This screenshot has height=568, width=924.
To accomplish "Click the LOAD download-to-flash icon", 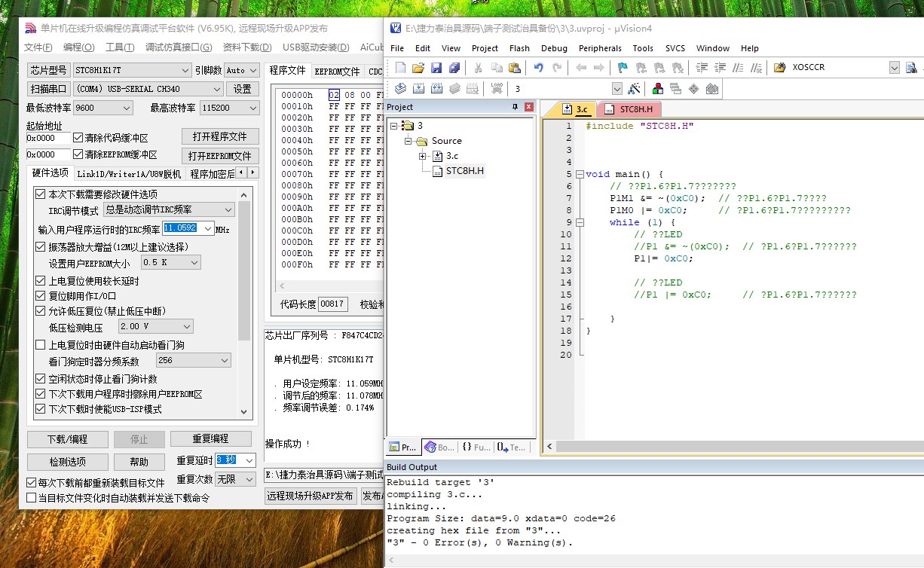I will [x=497, y=89].
